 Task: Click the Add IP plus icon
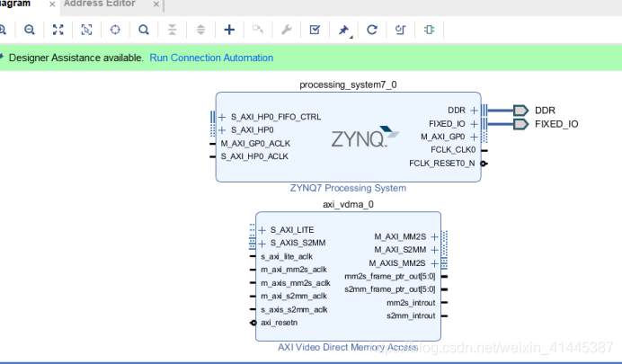coord(229,30)
